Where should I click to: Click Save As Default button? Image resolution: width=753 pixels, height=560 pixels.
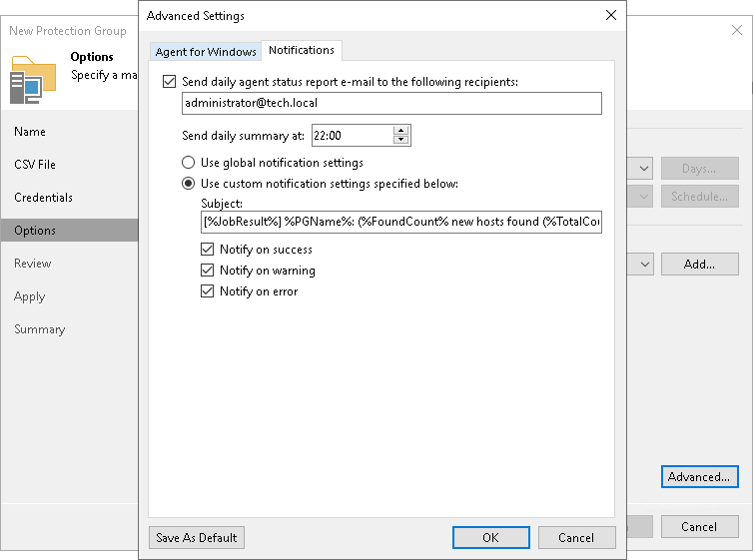point(197,537)
